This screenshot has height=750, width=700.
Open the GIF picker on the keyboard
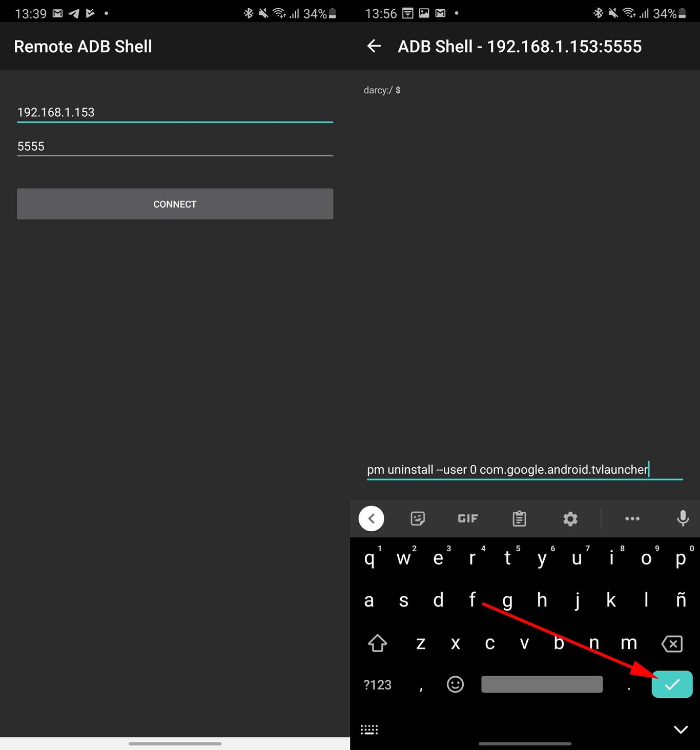[467, 518]
